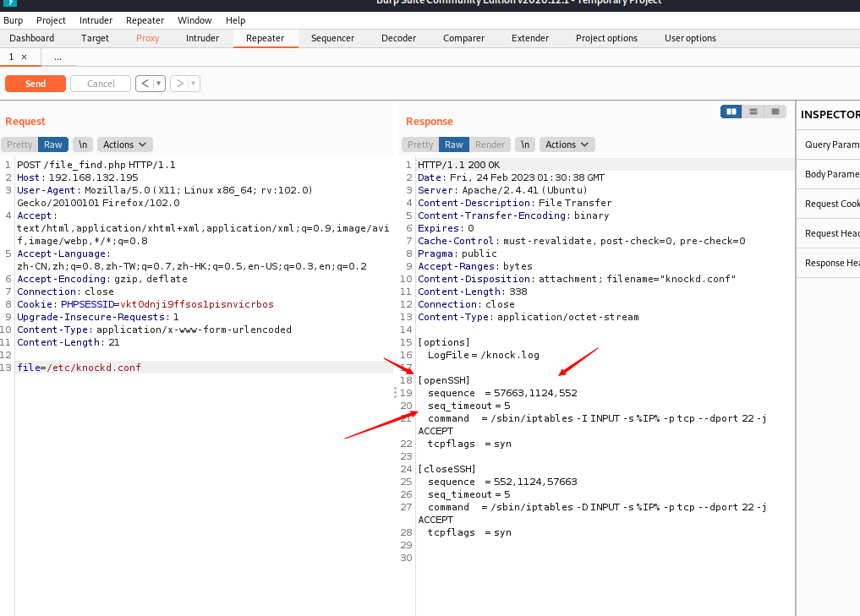
Task: Go forward to next request in history
Action: [179, 84]
